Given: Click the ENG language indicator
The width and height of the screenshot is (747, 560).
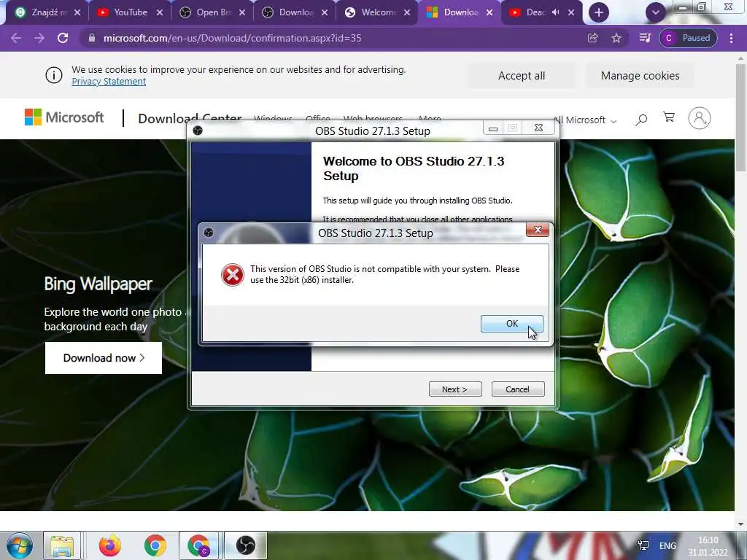Looking at the screenshot, I should click(667, 545).
